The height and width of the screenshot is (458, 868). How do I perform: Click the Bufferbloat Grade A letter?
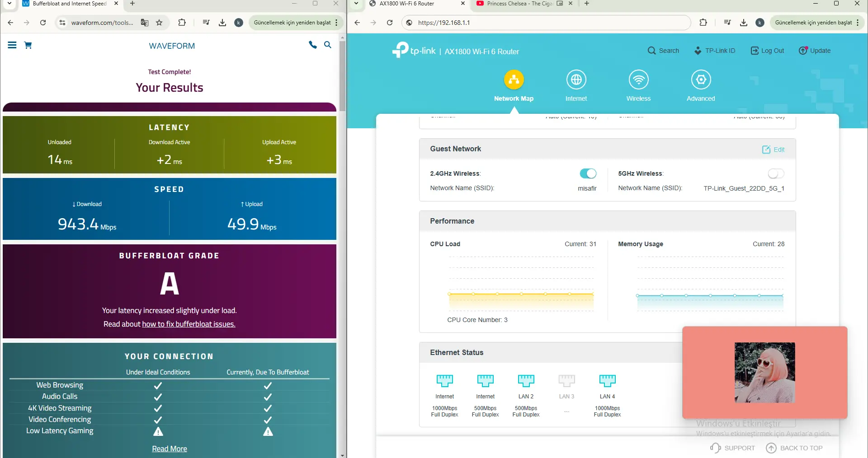coord(170,284)
